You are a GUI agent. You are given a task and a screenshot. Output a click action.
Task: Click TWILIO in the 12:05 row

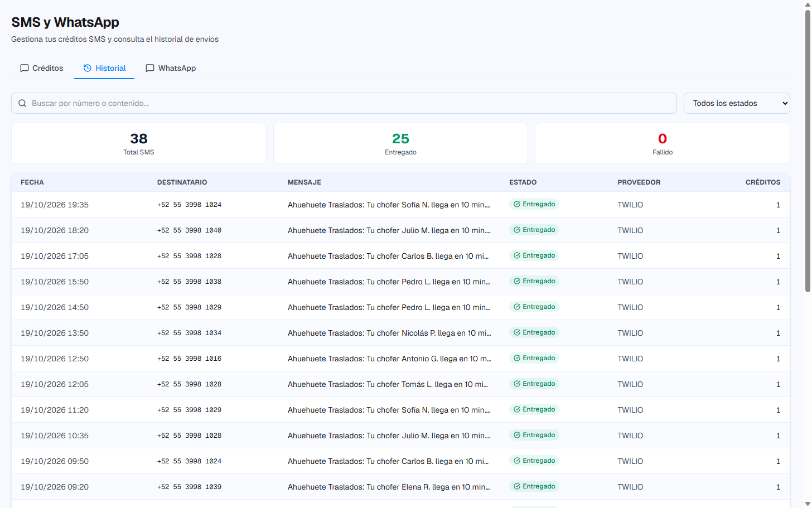tap(630, 384)
